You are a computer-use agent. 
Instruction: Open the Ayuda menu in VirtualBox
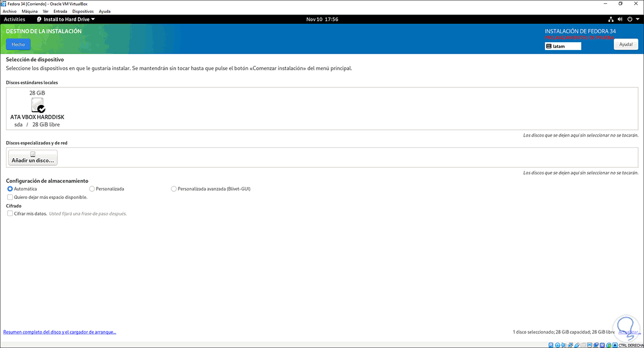pyautogui.click(x=105, y=11)
